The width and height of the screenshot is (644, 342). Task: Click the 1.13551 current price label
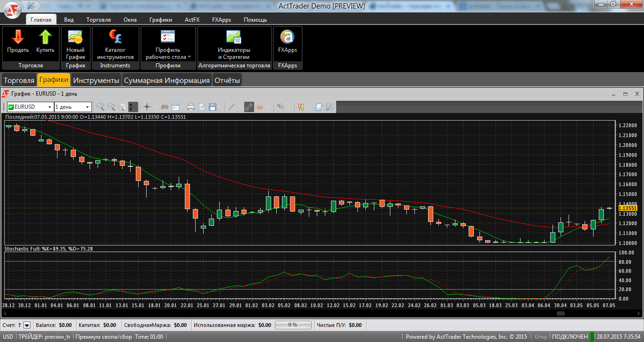627,208
